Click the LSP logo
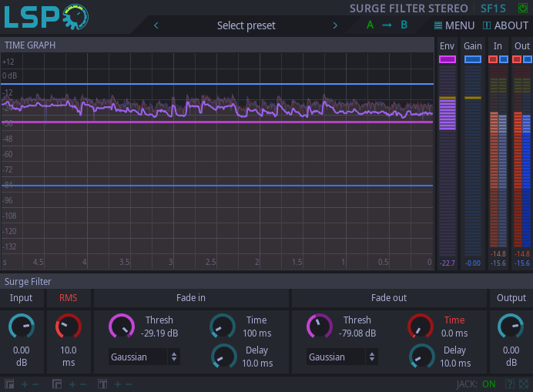The image size is (533, 392). tap(46, 17)
